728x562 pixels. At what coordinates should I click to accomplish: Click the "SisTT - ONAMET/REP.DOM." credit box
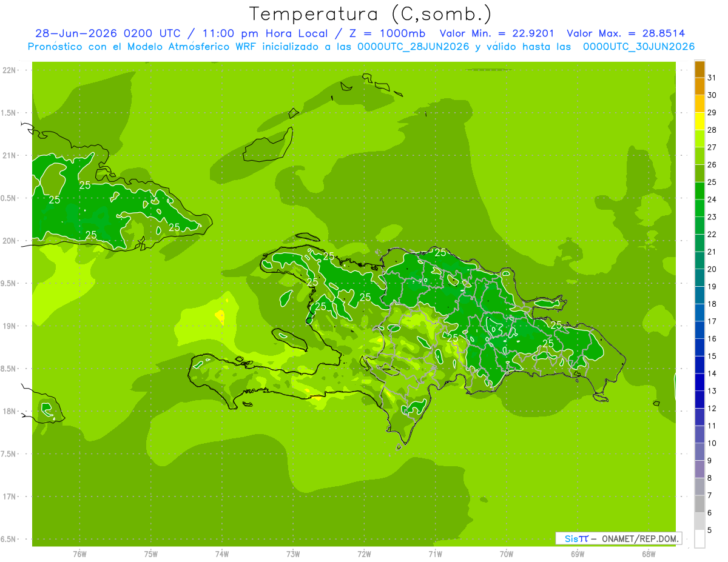coord(618,538)
